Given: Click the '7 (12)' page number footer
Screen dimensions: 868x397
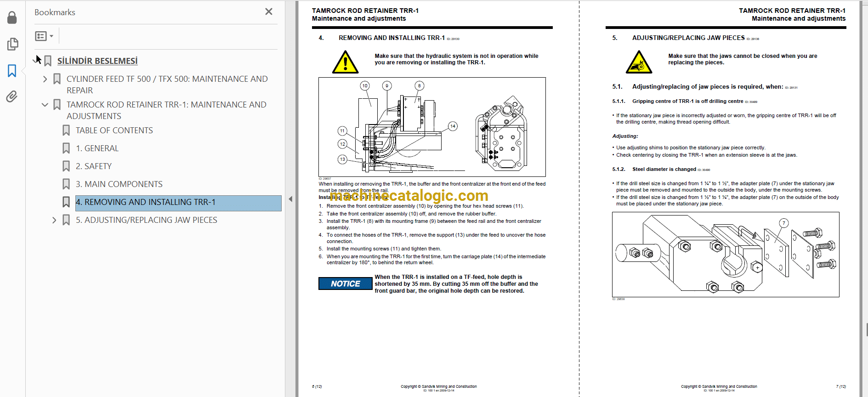Looking at the screenshot, I should tap(841, 387).
